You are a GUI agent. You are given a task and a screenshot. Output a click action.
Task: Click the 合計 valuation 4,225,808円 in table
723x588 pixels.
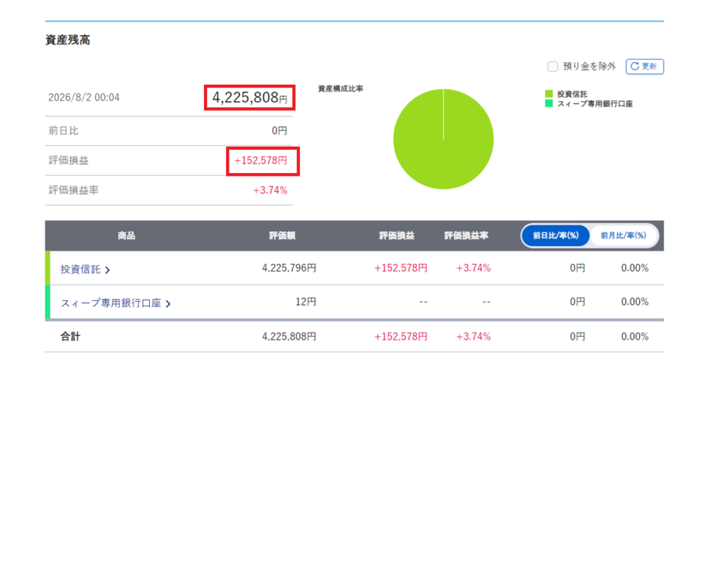pyautogui.click(x=289, y=337)
